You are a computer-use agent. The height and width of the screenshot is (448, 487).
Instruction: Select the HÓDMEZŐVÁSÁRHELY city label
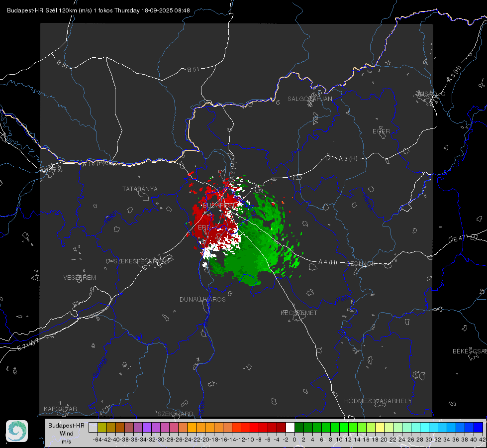pos(378,401)
